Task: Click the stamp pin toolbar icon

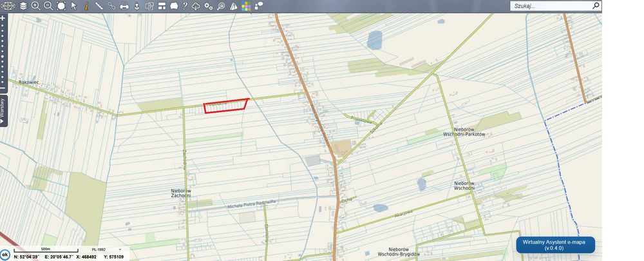Action: coord(137,6)
